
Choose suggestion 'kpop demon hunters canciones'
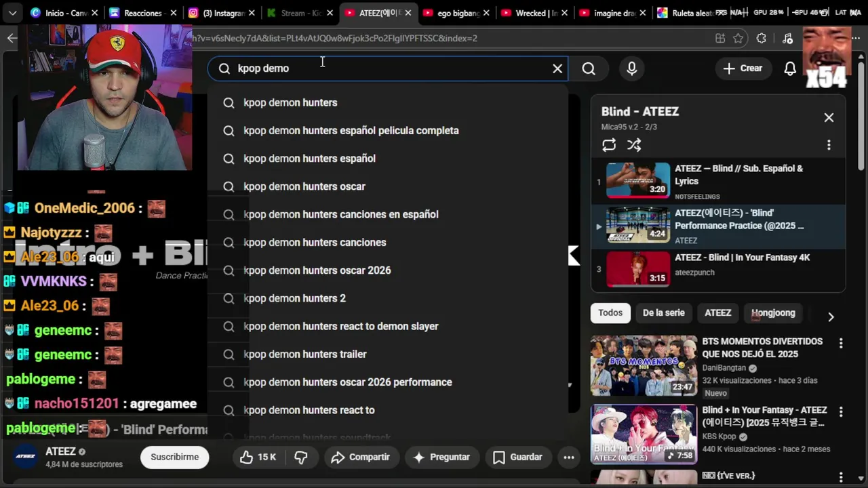(387, 243)
